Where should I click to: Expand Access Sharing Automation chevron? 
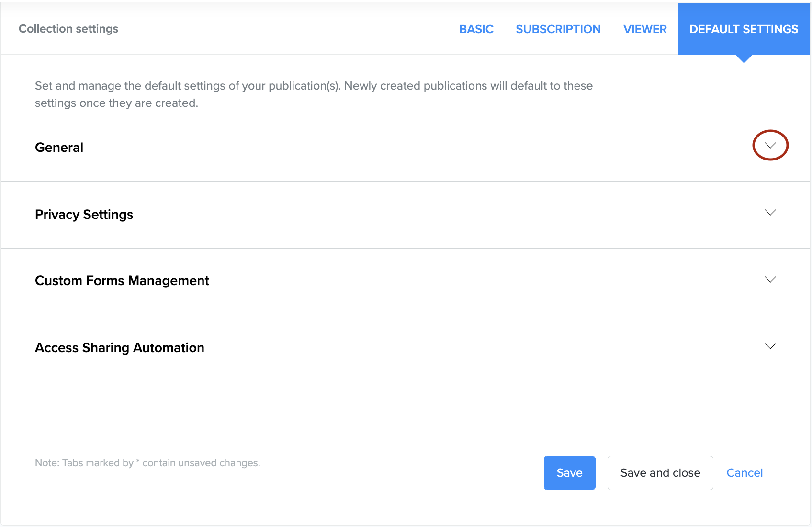coord(770,346)
